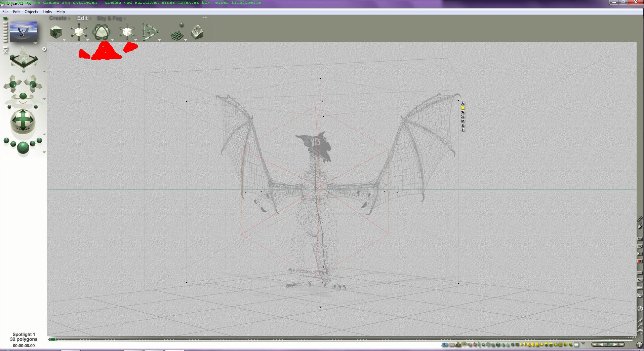Select the Reposition tool in Edit palette
The width and height of the screenshot is (644, 351).
point(127,32)
